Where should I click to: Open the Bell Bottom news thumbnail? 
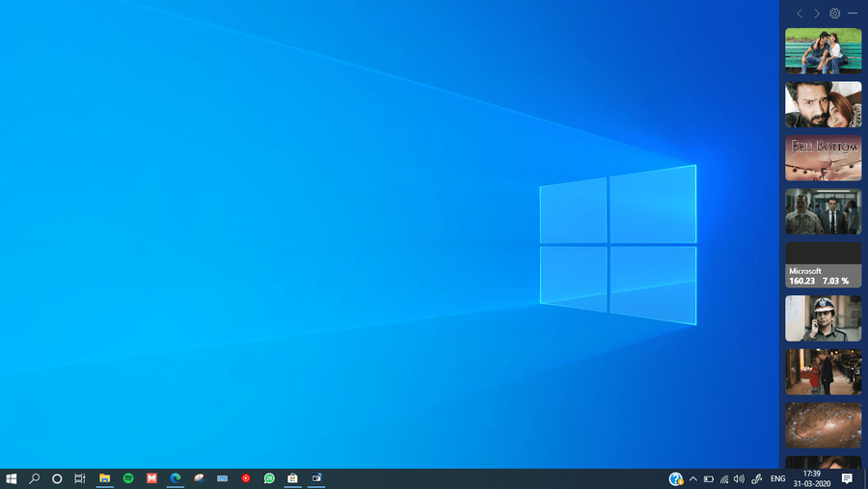[x=823, y=157]
